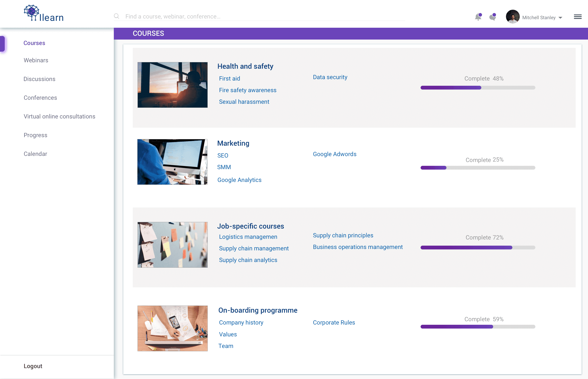Select the Calendar sidebar link

click(35, 153)
